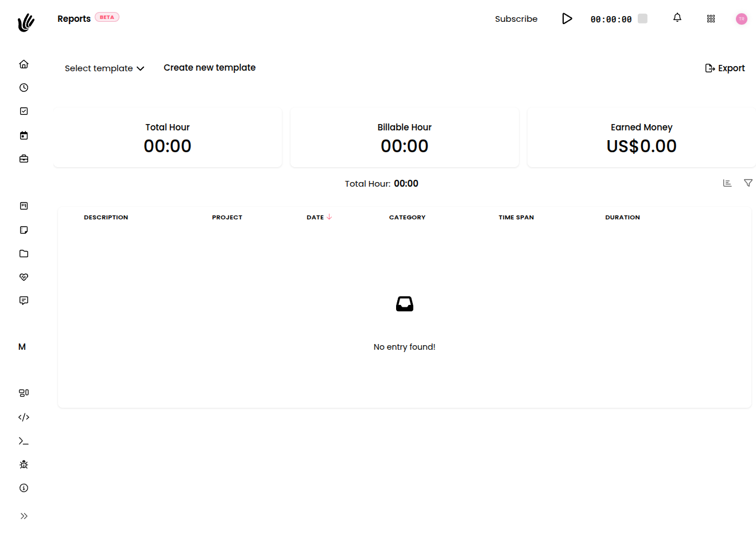This screenshot has height=537, width=756.
Task: Switch to bar chart view icon
Action: pos(727,183)
